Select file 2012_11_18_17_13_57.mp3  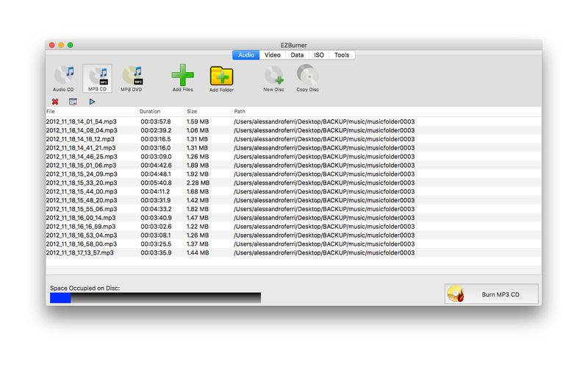(x=79, y=253)
